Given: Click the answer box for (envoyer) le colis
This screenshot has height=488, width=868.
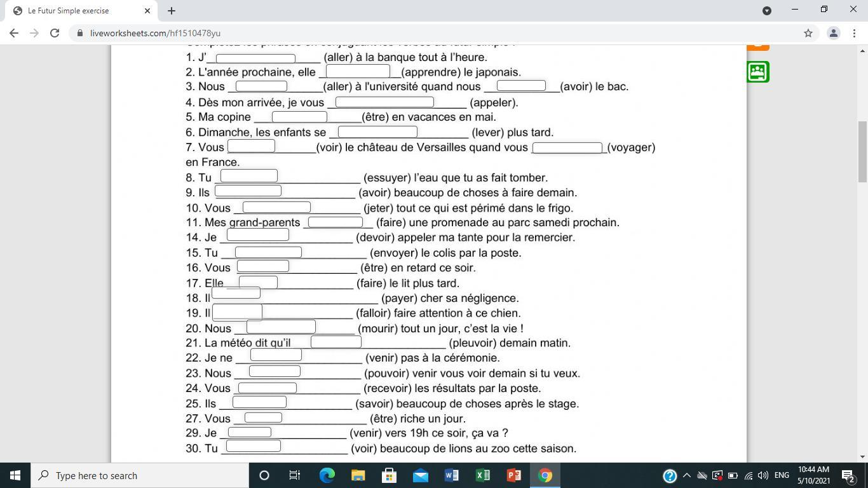Looking at the screenshot, I should 268,252.
